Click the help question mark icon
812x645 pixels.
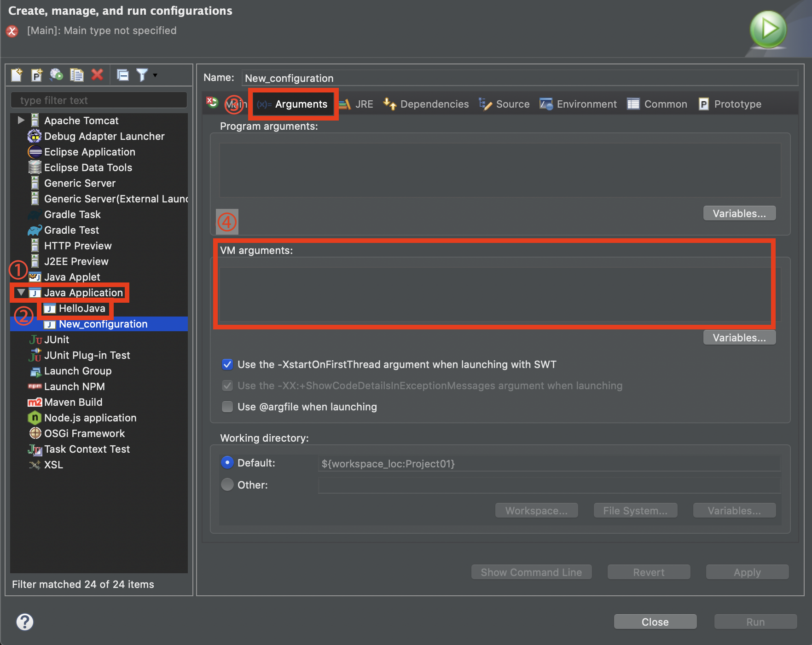point(25,622)
